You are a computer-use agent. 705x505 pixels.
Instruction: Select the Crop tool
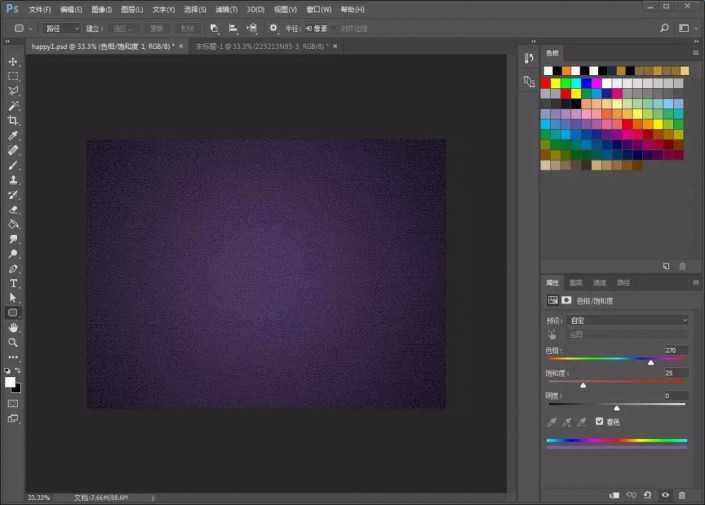click(13, 120)
